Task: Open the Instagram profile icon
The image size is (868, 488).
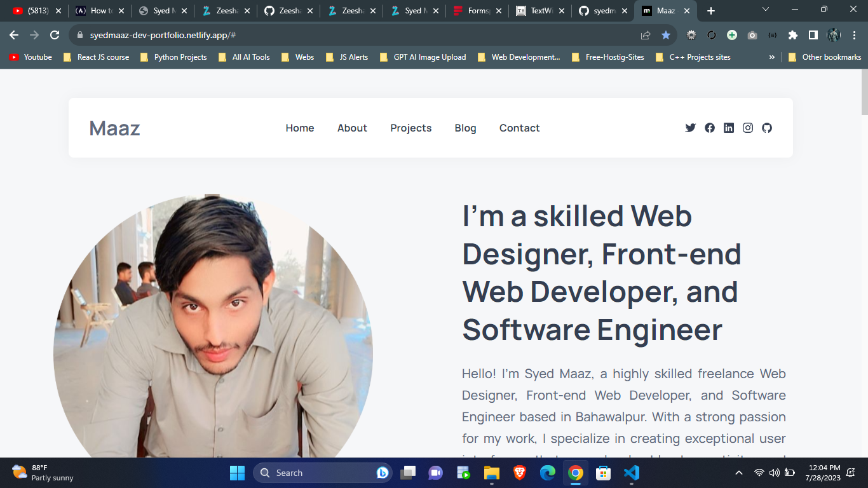Action: coord(748,128)
